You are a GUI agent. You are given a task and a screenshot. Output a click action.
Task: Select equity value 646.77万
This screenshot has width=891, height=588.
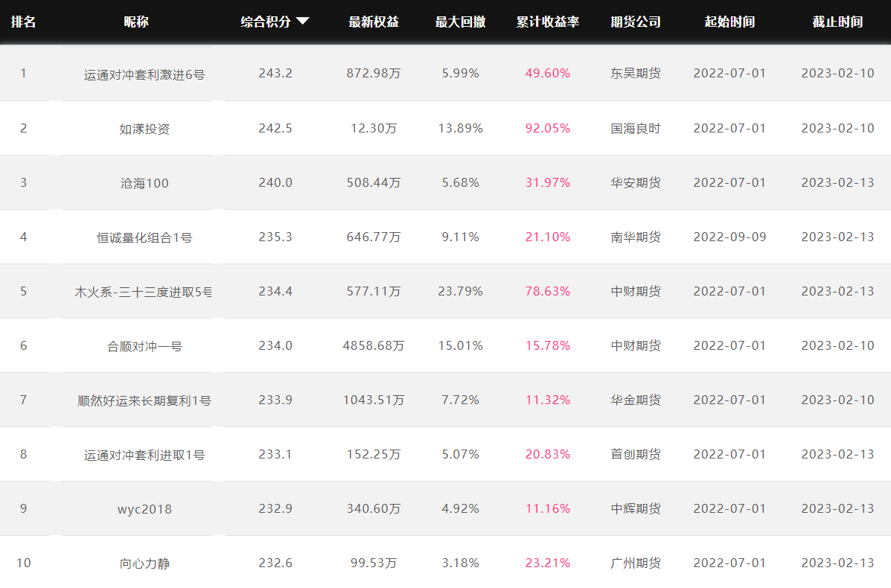tap(374, 237)
